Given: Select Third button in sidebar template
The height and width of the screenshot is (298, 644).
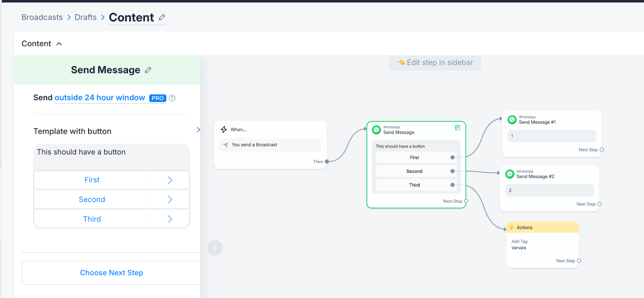Looking at the screenshot, I should [92, 219].
